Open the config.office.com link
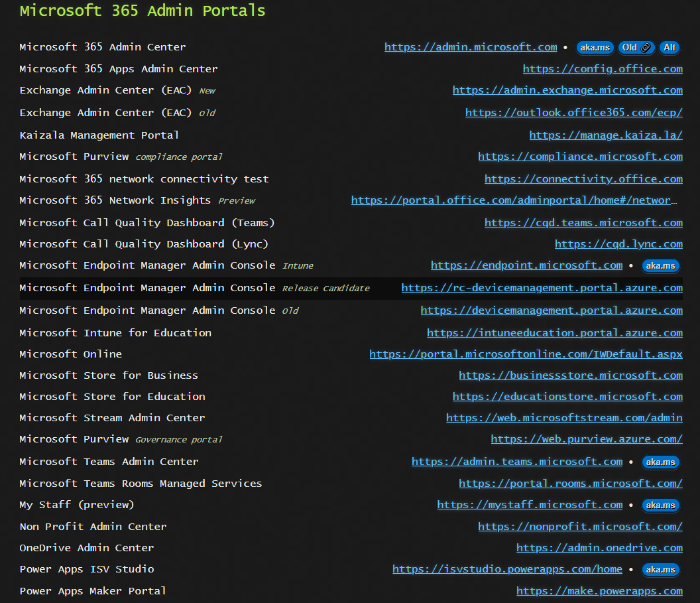The height and width of the screenshot is (603, 700). 603,69
